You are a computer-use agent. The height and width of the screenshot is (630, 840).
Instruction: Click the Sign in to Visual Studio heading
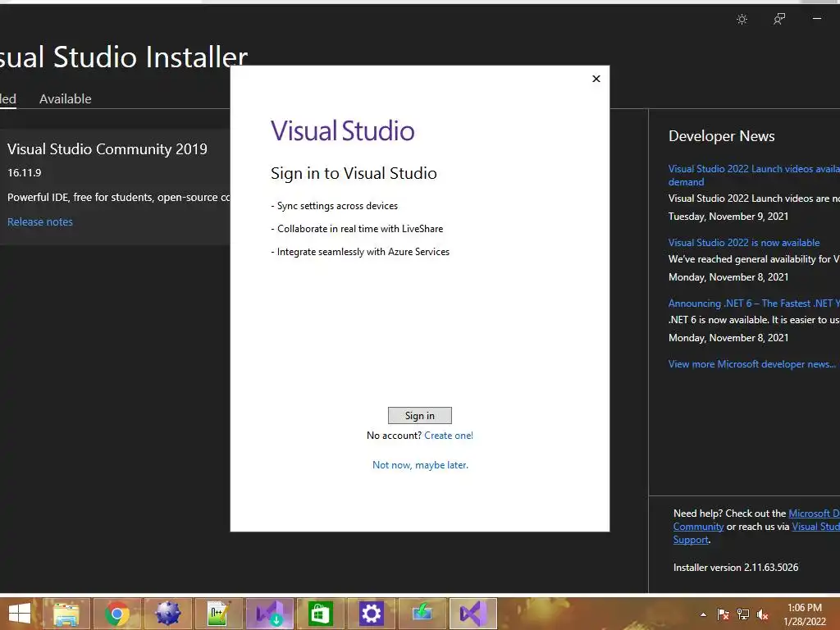[x=354, y=173]
